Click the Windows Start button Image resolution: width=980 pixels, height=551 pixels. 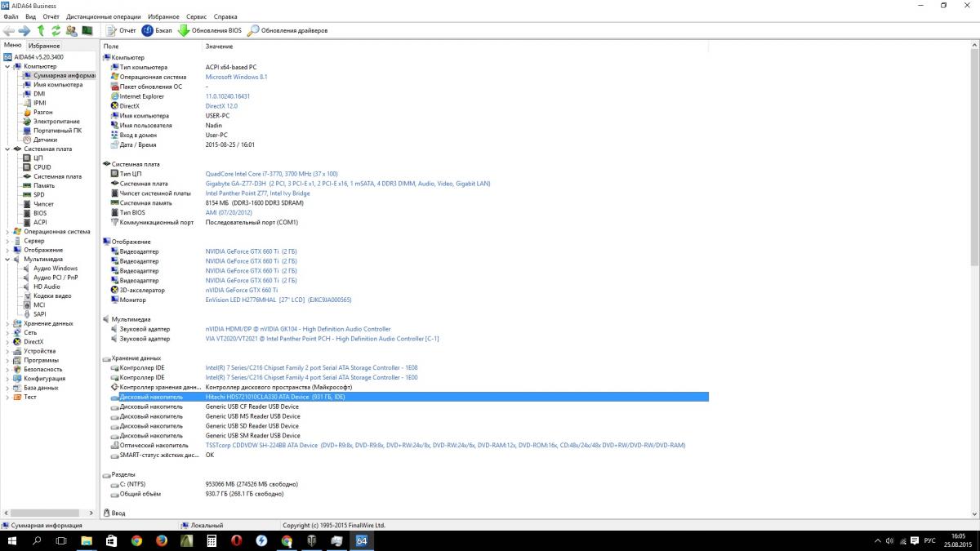pos(12,540)
